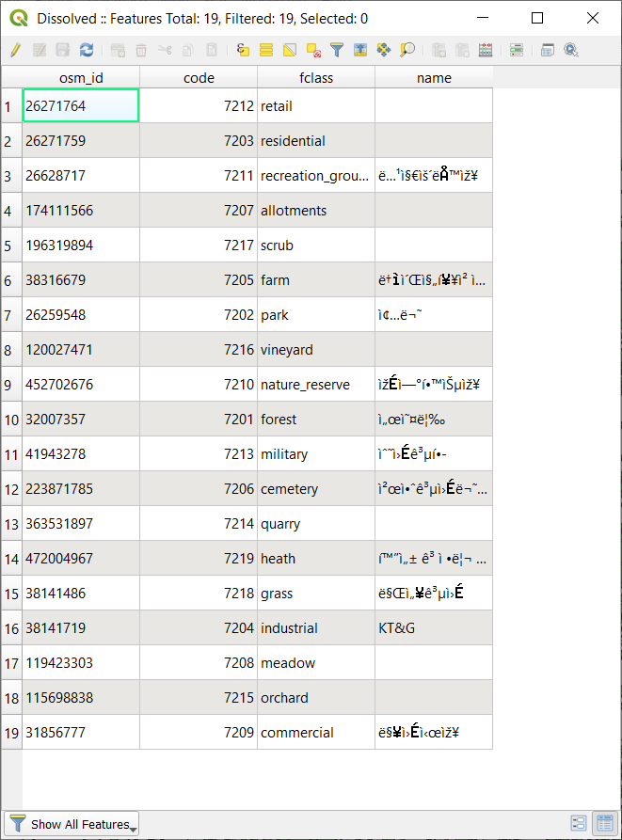This screenshot has width=622, height=840.
Task: Sort by the name column header
Action: pos(434,78)
